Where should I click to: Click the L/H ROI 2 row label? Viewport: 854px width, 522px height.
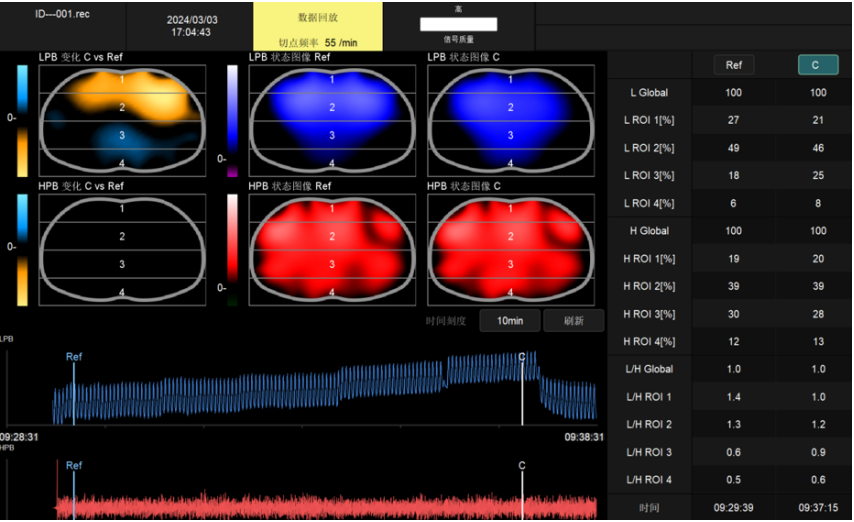[649, 424]
